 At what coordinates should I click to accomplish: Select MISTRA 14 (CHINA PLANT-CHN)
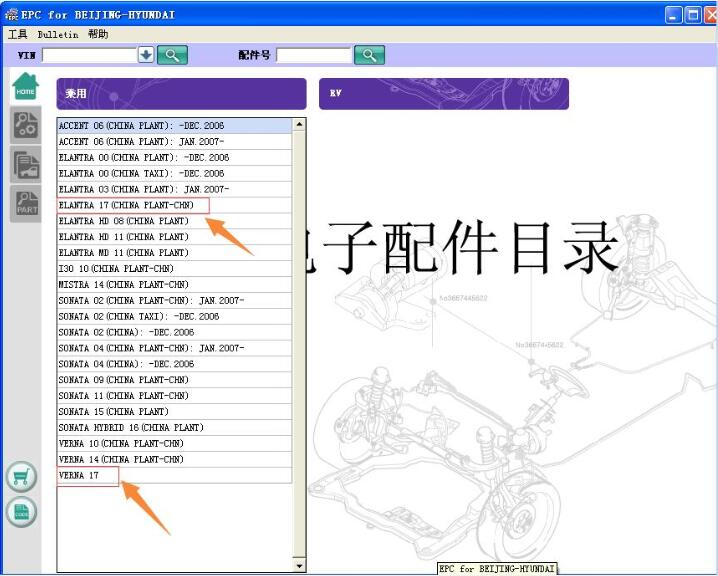[x=174, y=284]
